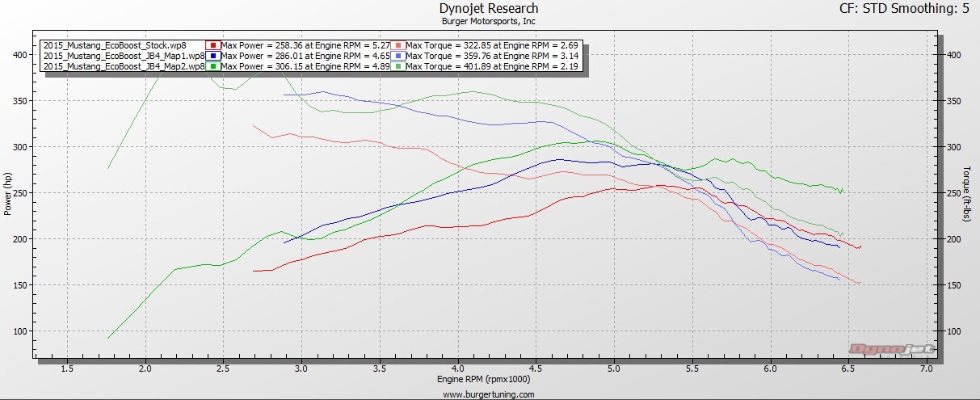Click the Power (hp) axis label
This screenshot has width=980, height=400.
point(8,194)
